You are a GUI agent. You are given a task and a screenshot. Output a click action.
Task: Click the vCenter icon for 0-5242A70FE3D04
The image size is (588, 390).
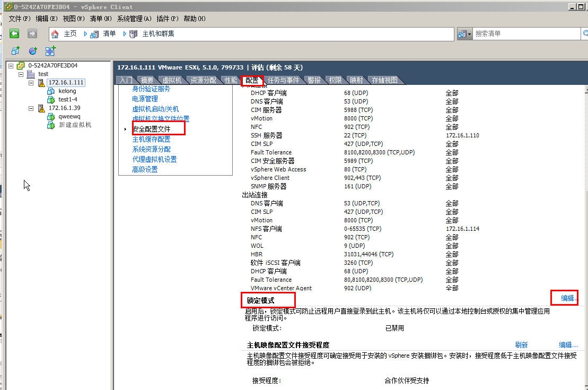[x=21, y=66]
